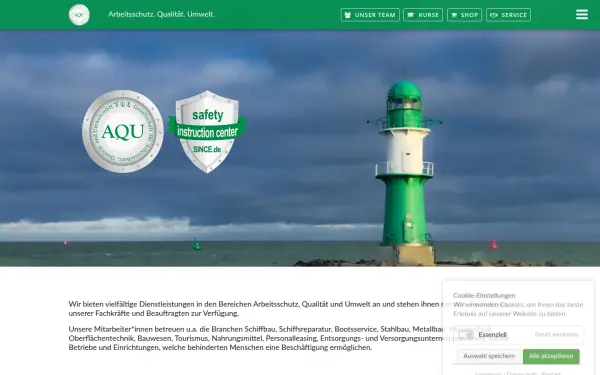Click the Arbeitsschutz. Qualität. Umwelt. tagline

pyautogui.click(x=161, y=15)
